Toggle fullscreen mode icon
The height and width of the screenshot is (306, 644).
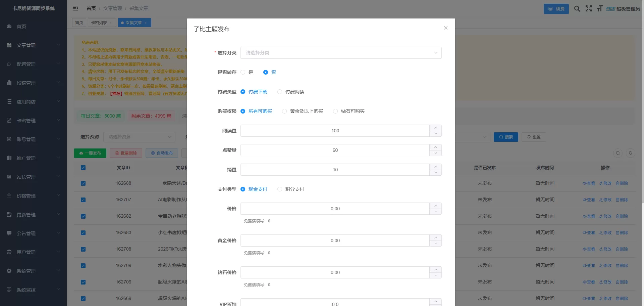point(589,9)
